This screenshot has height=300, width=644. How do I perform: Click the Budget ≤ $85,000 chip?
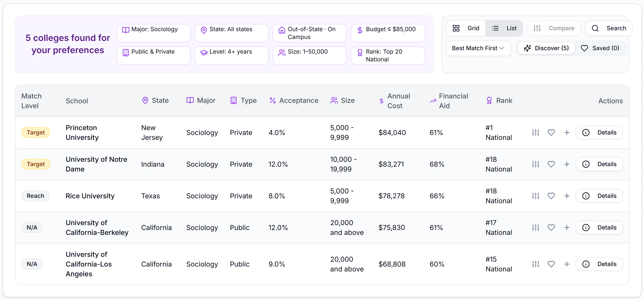pyautogui.click(x=388, y=33)
